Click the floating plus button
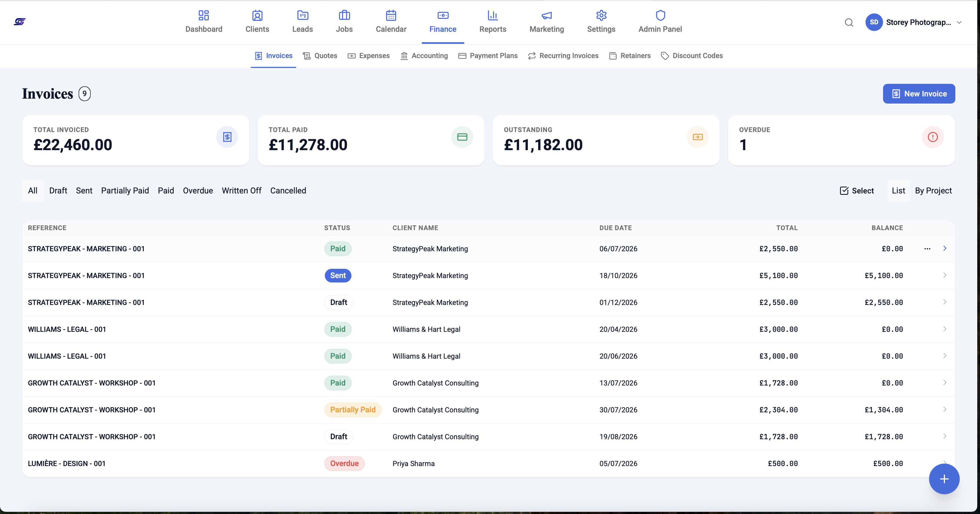Screen dimensions: 980x514 pos(944,479)
